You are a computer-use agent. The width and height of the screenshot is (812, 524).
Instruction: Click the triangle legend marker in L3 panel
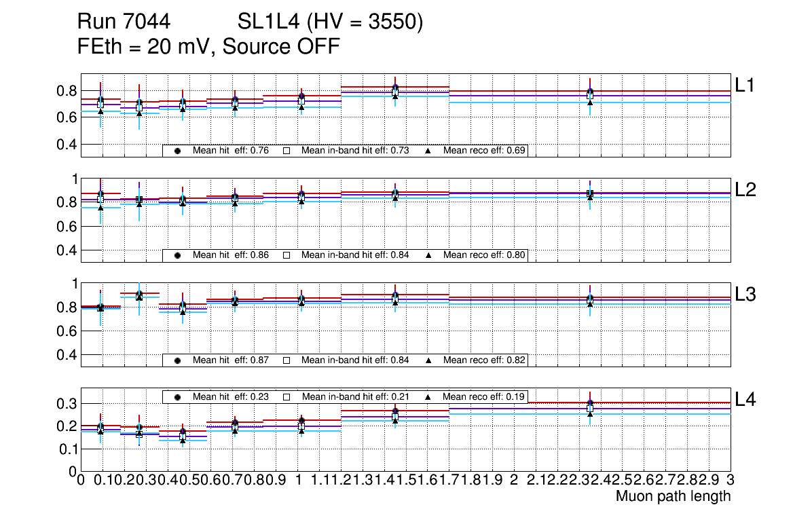click(x=429, y=360)
